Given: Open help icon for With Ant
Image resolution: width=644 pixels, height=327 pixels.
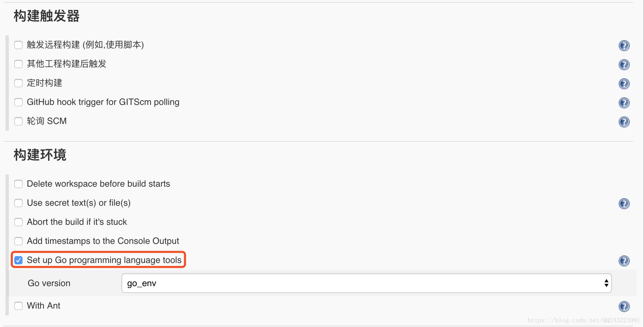Looking at the screenshot, I should point(624,306).
